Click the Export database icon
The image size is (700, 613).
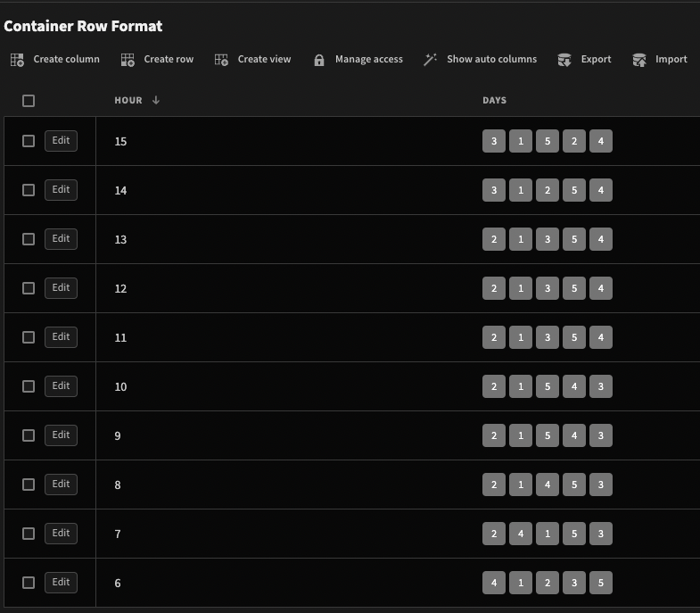coord(564,60)
